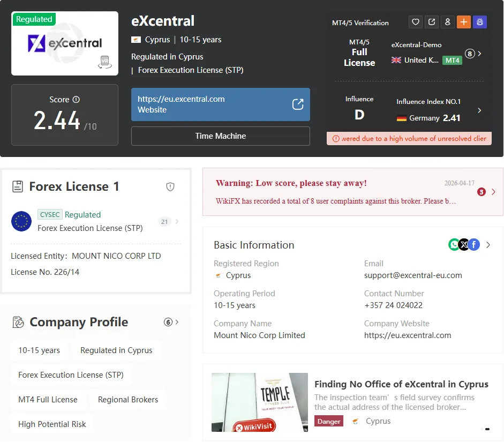The height and width of the screenshot is (442, 504).
Task: Click the active carousel indicator dot
Action: pyautogui.click(x=487, y=429)
